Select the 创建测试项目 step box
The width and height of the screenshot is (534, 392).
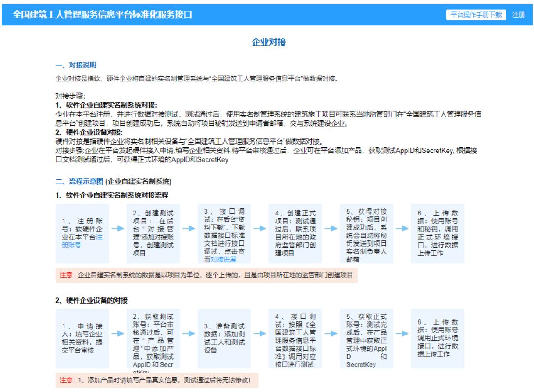(153, 233)
